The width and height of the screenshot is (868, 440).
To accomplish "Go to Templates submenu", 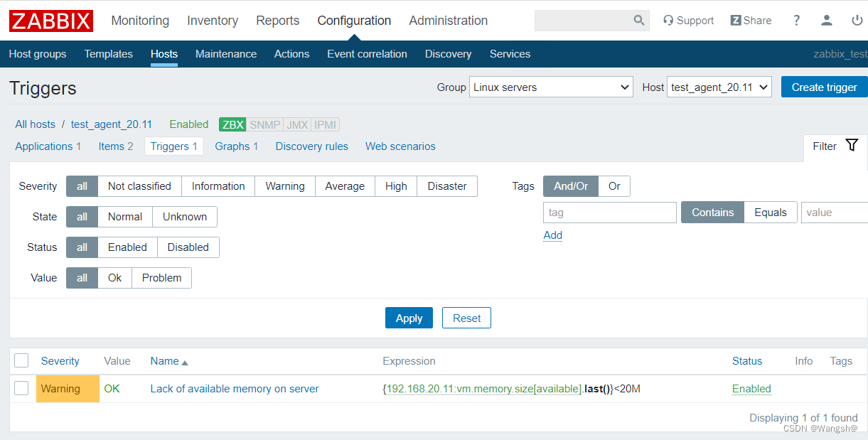I will point(109,54).
